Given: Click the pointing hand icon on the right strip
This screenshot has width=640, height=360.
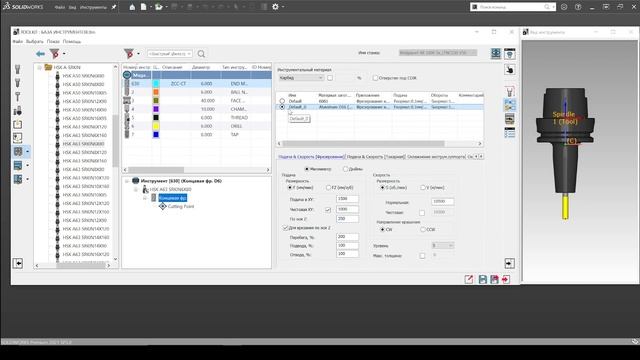Looking at the screenshot, I should point(509,70).
